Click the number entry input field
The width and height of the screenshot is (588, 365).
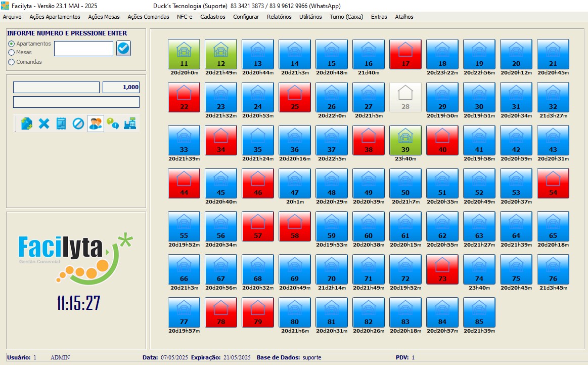pyautogui.click(x=83, y=49)
